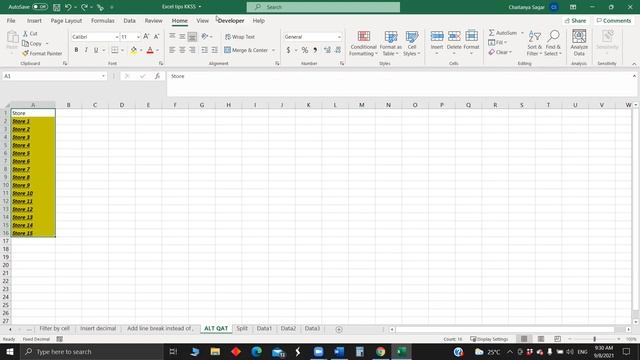Toggle Underline formatting
Image resolution: width=640 pixels, height=360 pixels.
[96, 50]
